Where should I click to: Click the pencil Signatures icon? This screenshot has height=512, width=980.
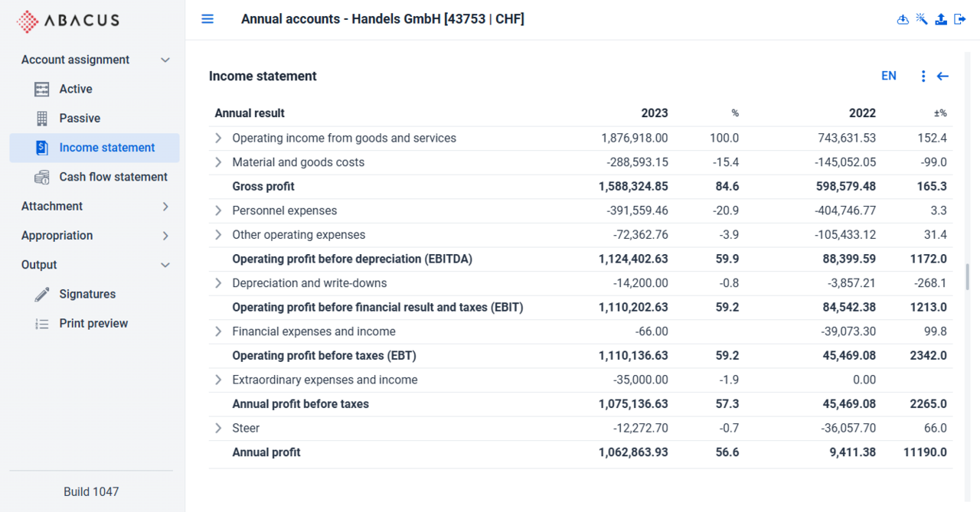(x=42, y=295)
